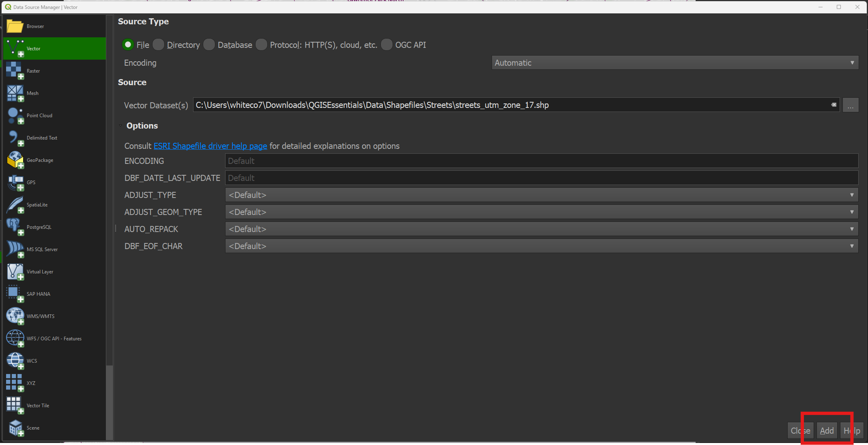Open the Vector Tile source
Viewport: 868px width, 445px height.
pos(54,406)
